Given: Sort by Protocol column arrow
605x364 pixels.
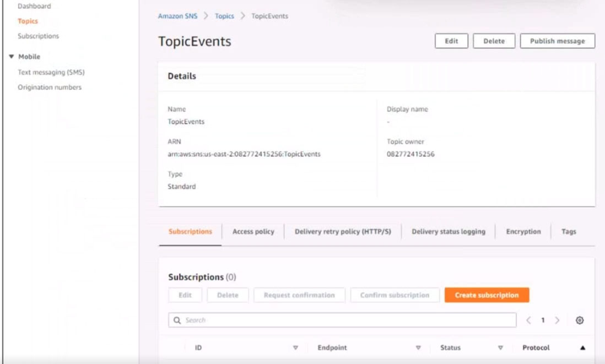Looking at the screenshot, I should tap(582, 347).
